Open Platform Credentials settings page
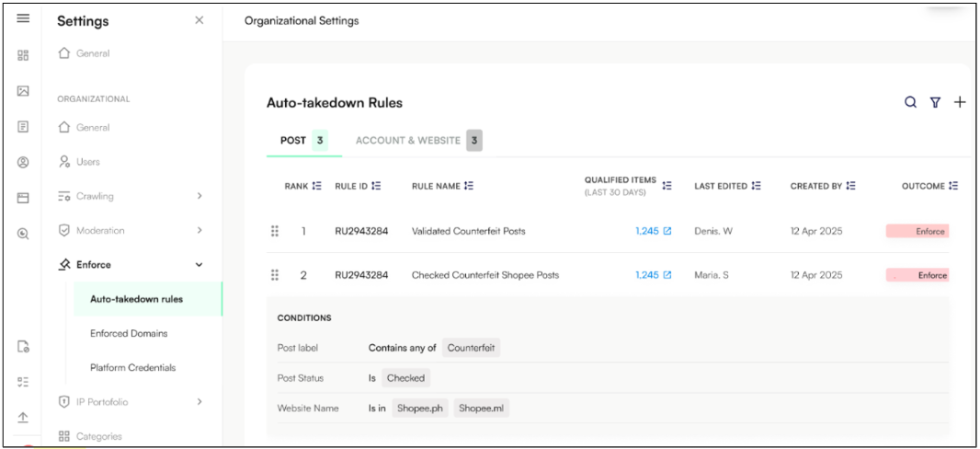The width and height of the screenshot is (980, 449). coord(132,368)
